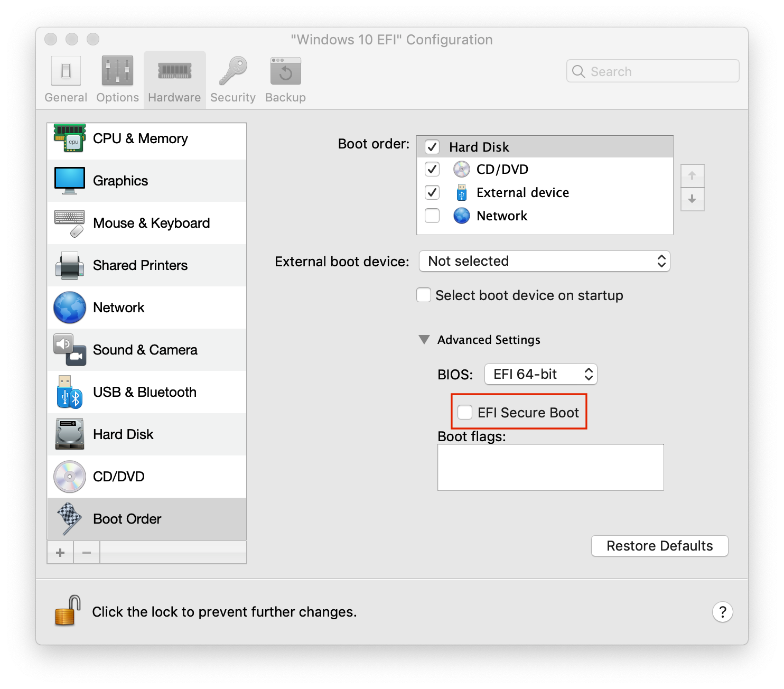This screenshot has width=784, height=689.
Task: Click the Shared Printers printer icon
Action: [70, 265]
